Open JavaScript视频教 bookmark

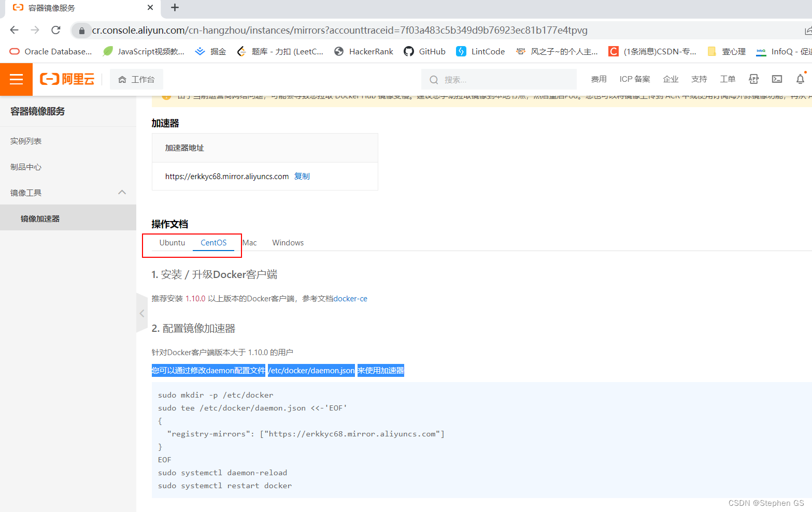click(x=144, y=51)
